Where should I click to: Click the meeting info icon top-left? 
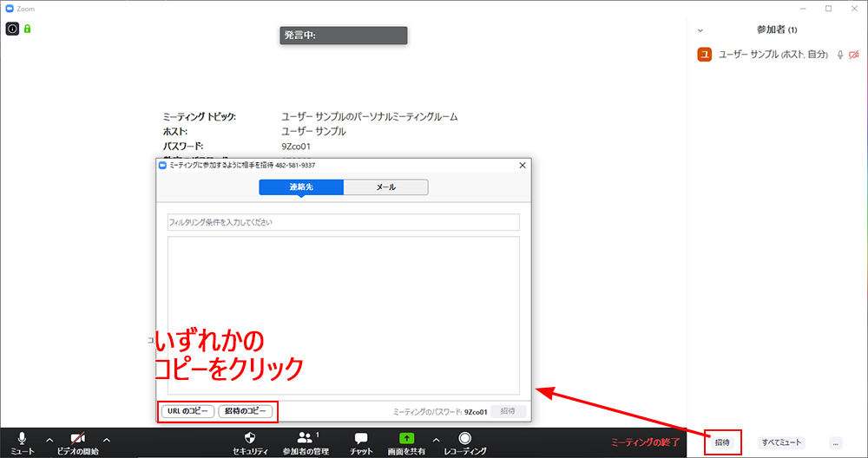coord(13,29)
